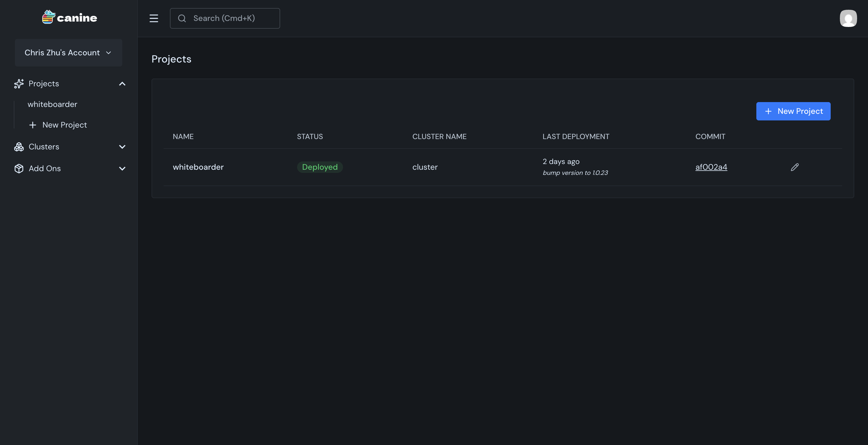Collapse the Projects section in sidebar

tap(122, 84)
